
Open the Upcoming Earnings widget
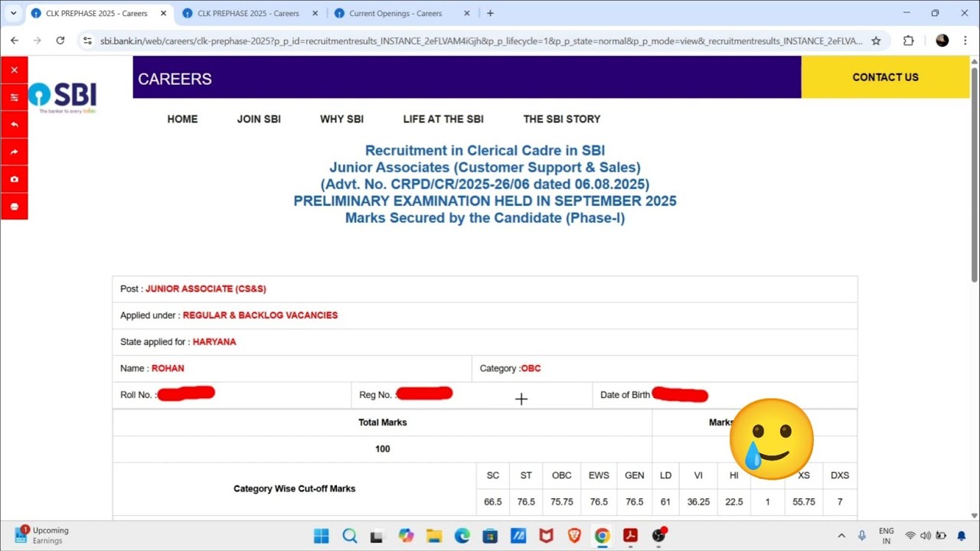pyautogui.click(x=43, y=536)
